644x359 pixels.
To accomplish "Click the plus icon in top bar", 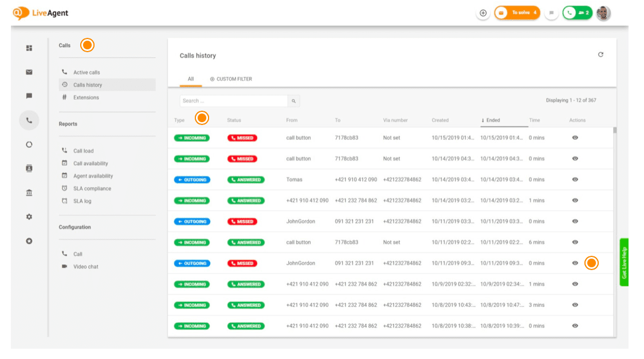I will [x=483, y=13].
